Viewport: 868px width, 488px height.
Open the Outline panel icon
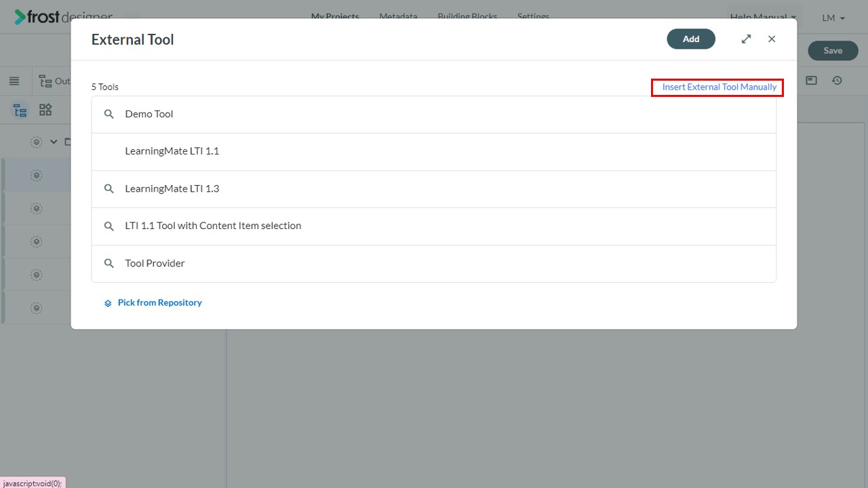coord(46,81)
